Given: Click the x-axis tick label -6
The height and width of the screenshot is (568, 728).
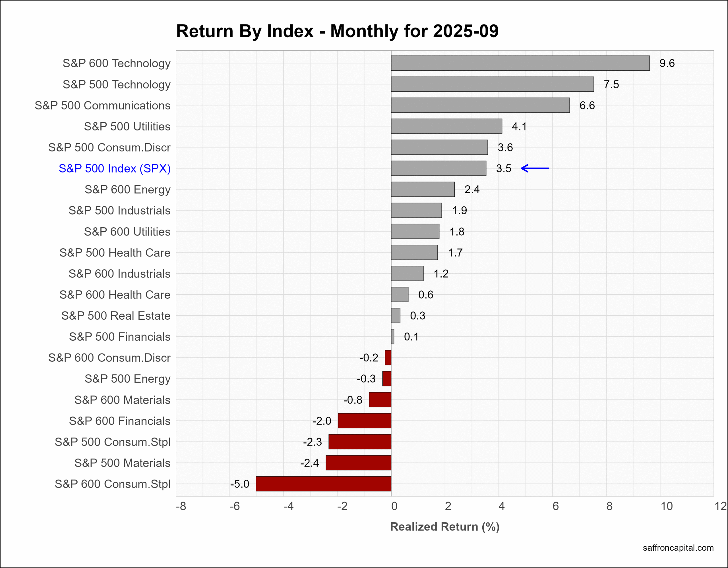Looking at the screenshot, I should (x=234, y=506).
